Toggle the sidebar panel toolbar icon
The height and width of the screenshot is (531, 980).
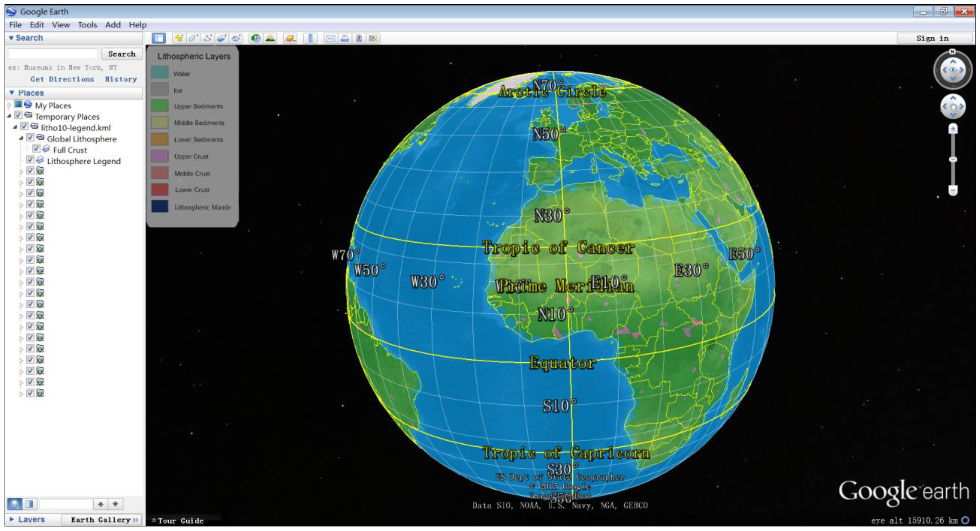[158, 38]
